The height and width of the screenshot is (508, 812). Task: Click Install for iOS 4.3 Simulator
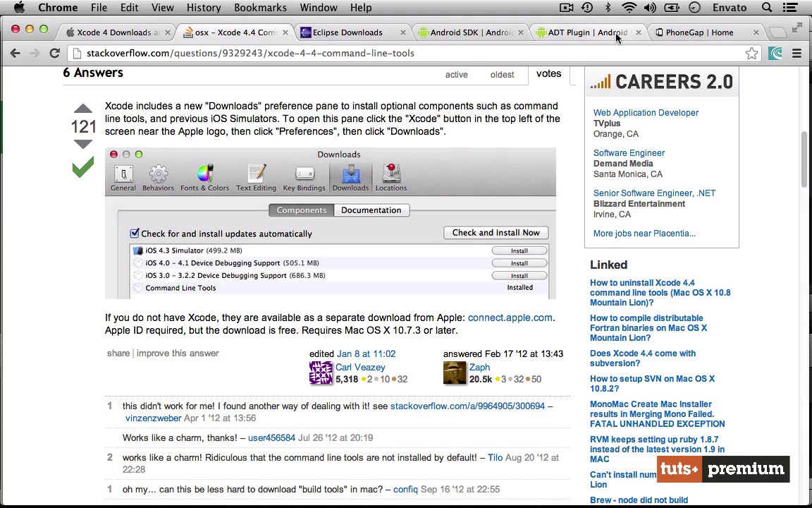519,250
